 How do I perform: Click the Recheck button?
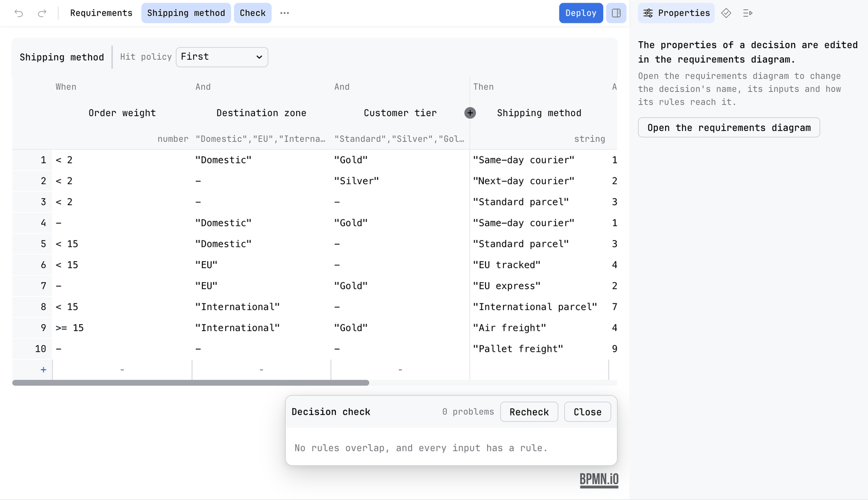[529, 412]
